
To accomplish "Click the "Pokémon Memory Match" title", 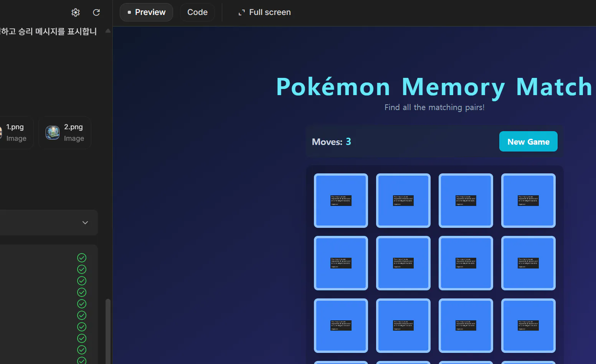I will [x=434, y=87].
